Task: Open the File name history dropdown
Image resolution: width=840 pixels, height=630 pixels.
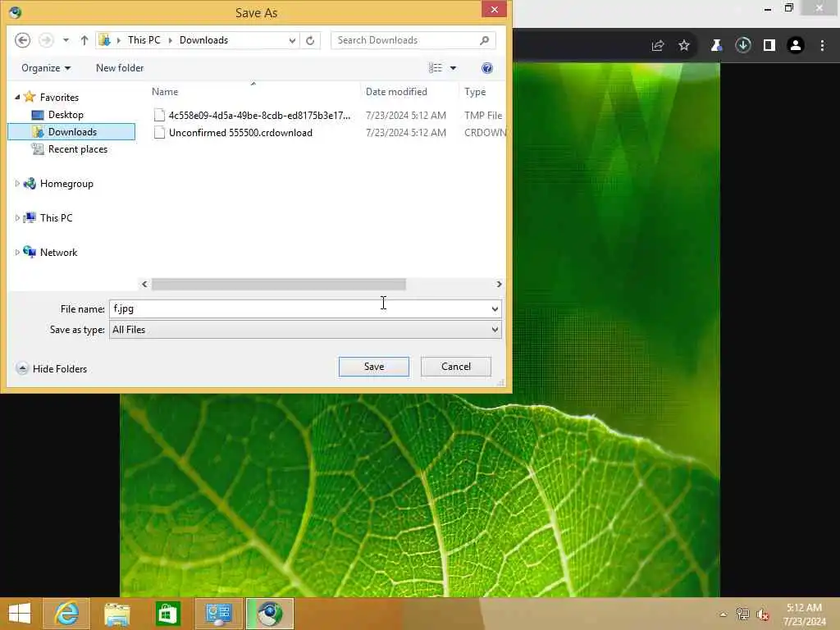Action: (495, 308)
